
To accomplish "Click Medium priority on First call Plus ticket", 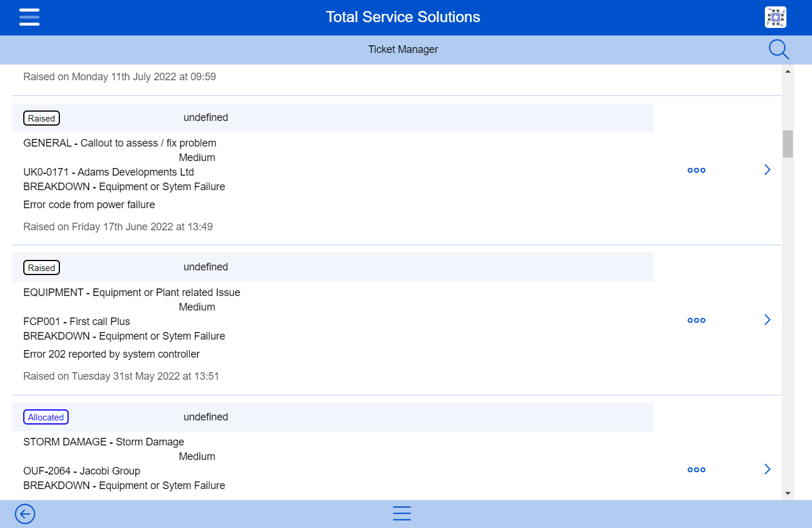I will (x=197, y=307).
